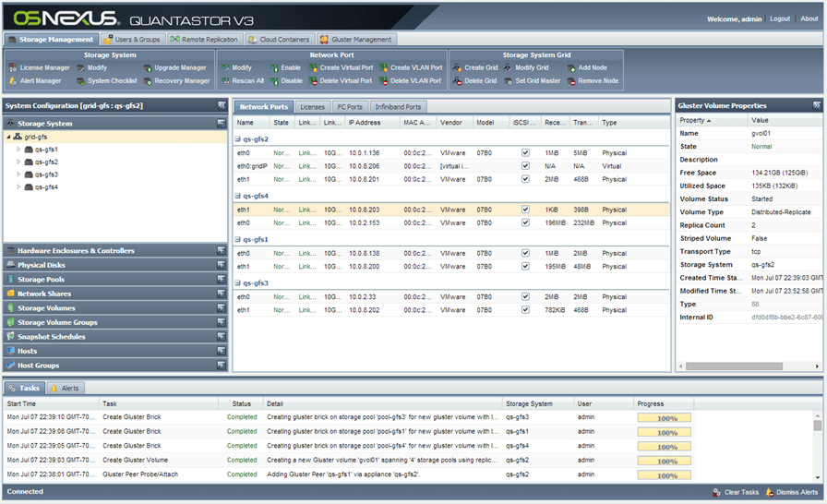The width and height of the screenshot is (827, 504).
Task: Click Create VLAN Port
Action: pos(415,67)
